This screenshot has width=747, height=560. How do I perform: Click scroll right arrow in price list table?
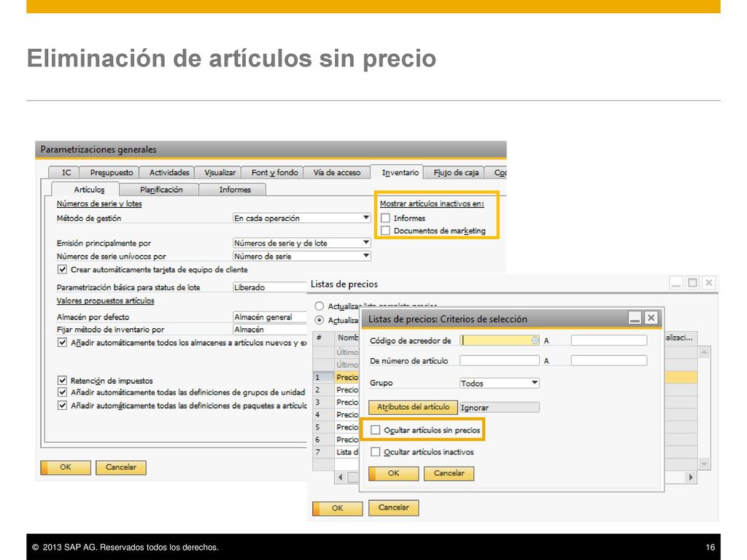691,477
